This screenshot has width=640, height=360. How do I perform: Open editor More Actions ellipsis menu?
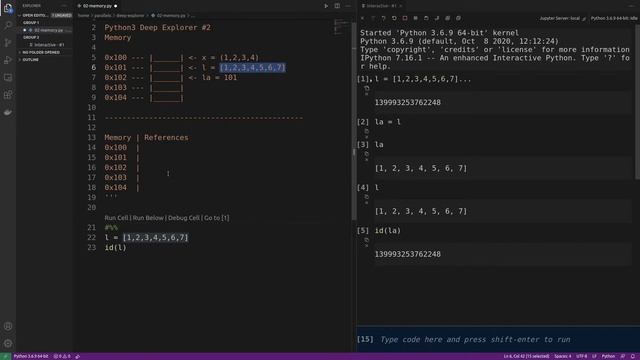click(348, 6)
